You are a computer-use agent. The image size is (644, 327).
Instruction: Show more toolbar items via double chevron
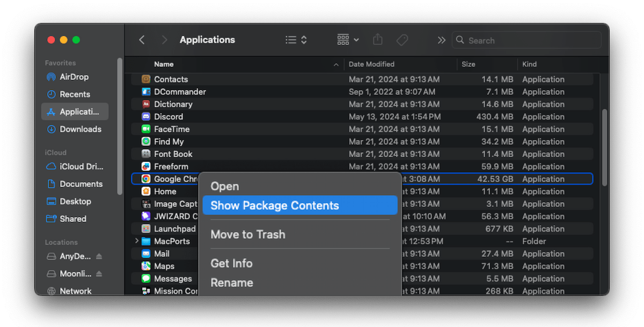pyautogui.click(x=441, y=40)
